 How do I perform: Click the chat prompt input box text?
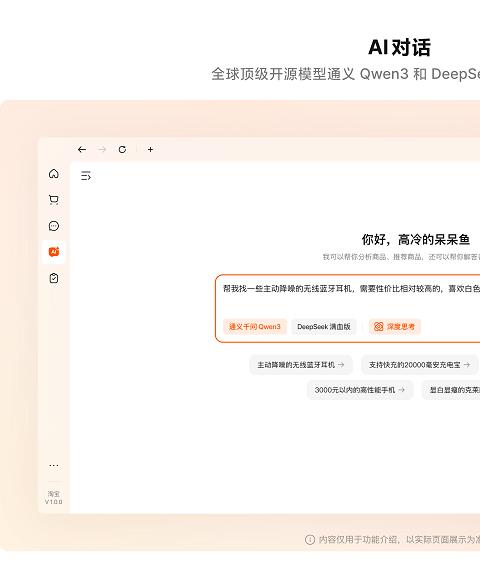click(351, 289)
